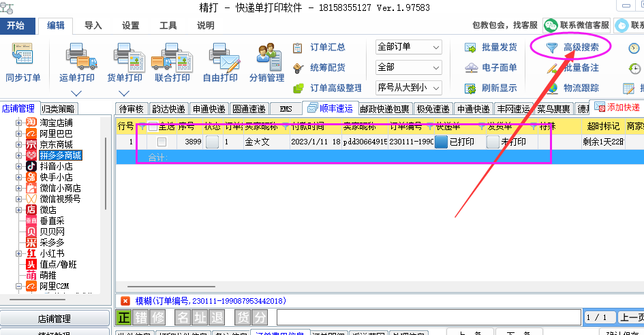Select the 韵达快递 courier tab
This screenshot has width=644, height=335.
[x=168, y=109]
